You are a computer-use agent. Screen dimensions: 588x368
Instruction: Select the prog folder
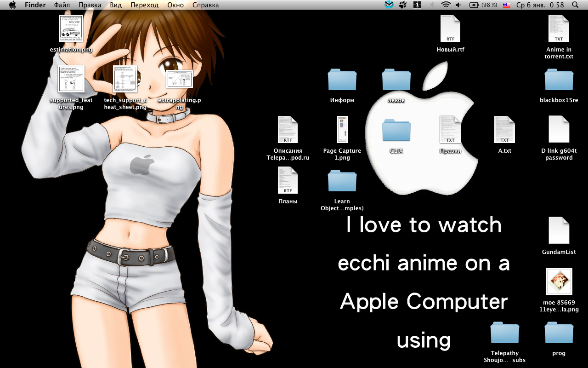(559, 332)
